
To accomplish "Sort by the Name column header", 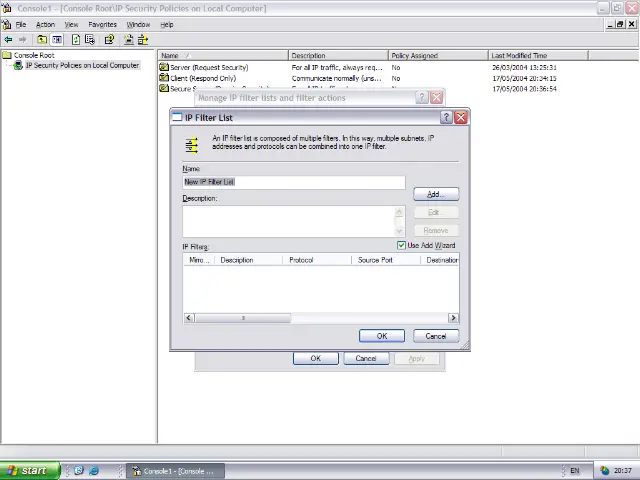I will pos(223,55).
